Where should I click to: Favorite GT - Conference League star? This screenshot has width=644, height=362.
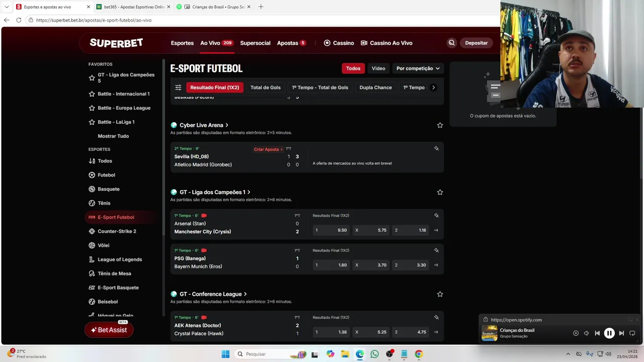tap(440, 294)
